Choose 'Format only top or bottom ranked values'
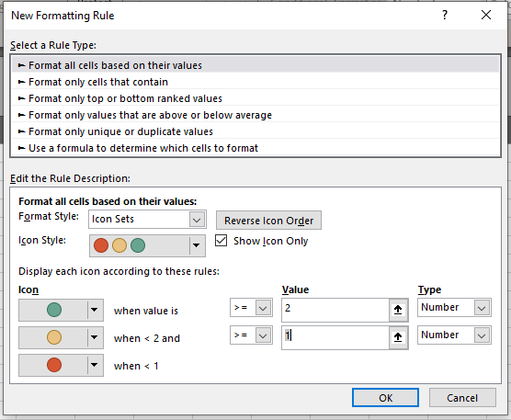Image resolution: width=511 pixels, height=420 pixels. tap(255, 98)
